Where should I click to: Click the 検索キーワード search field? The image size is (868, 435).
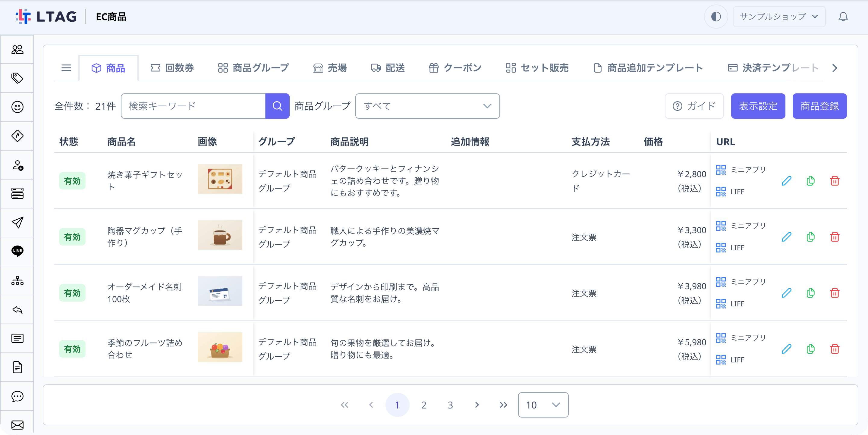tap(193, 106)
